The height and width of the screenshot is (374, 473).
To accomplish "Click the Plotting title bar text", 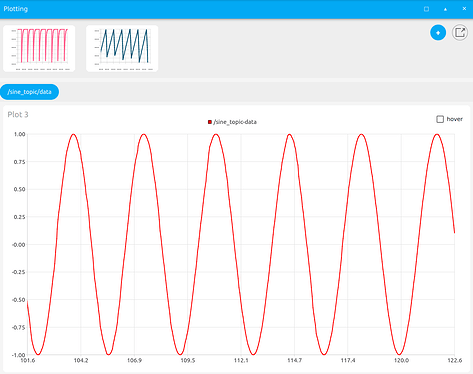I will pos(16,9).
